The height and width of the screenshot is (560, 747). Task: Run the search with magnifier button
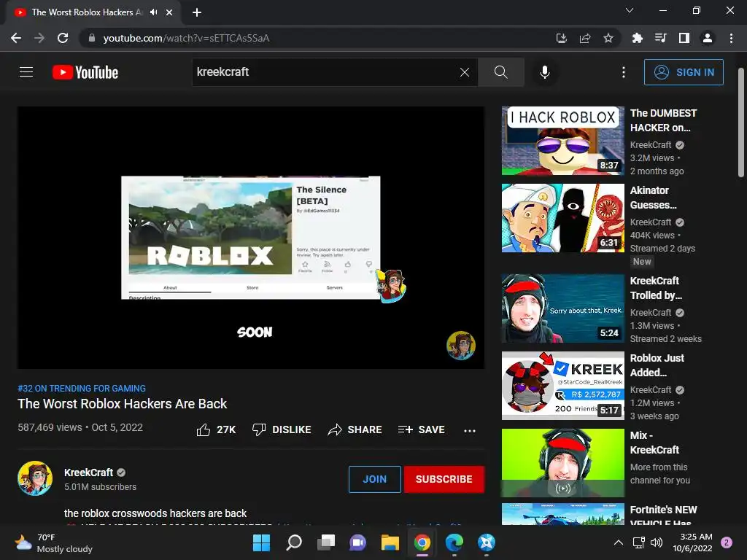click(500, 72)
